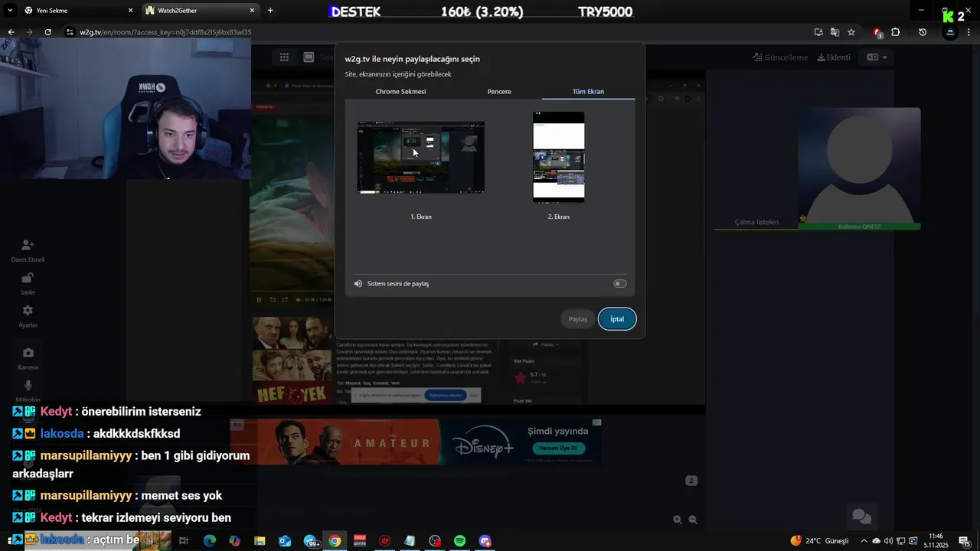Viewport: 980px width, 551px height.
Task: Choose the 2. Ekran screen thumbnail
Action: pyautogui.click(x=559, y=158)
